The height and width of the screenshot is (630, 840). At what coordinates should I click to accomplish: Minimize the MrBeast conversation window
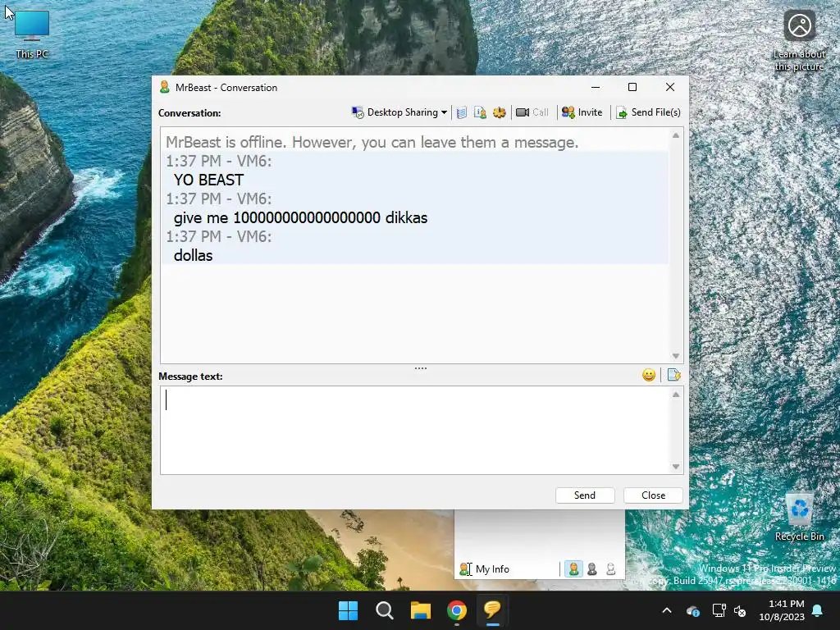click(x=596, y=87)
